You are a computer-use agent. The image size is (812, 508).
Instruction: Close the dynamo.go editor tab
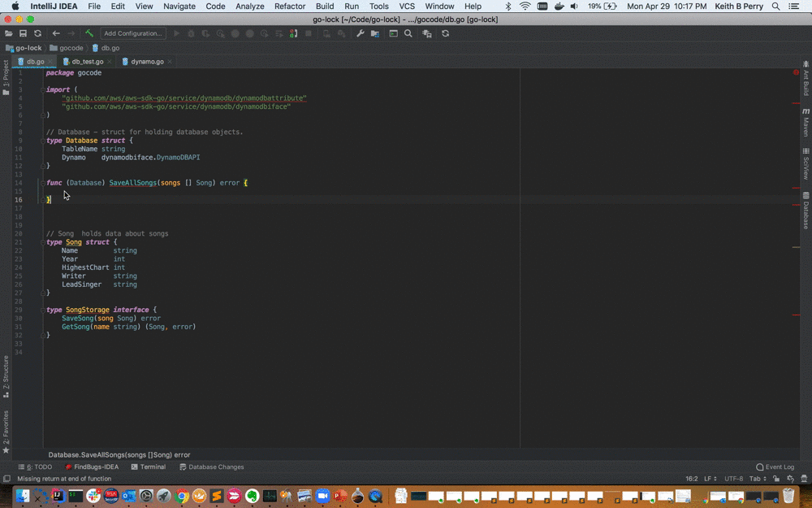171,62
